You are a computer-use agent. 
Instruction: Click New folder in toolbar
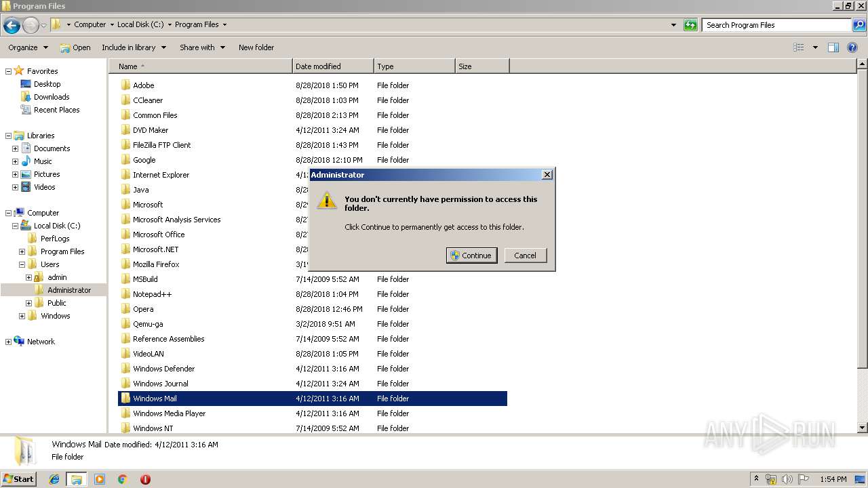[x=256, y=47]
